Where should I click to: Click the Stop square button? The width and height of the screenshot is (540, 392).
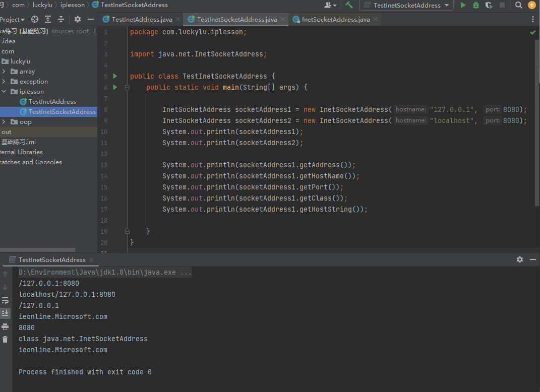[502, 5]
